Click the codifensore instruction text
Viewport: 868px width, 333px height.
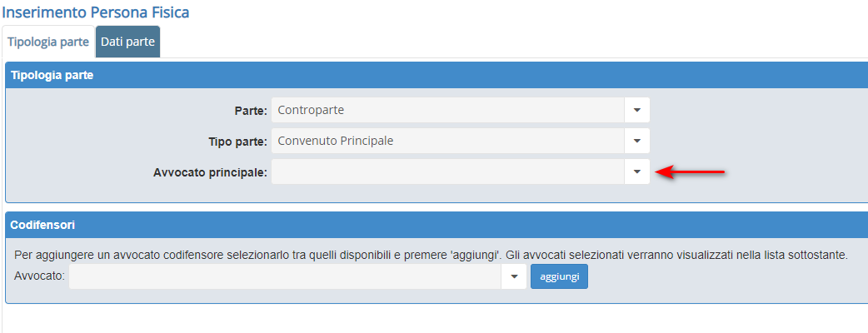[431, 255]
